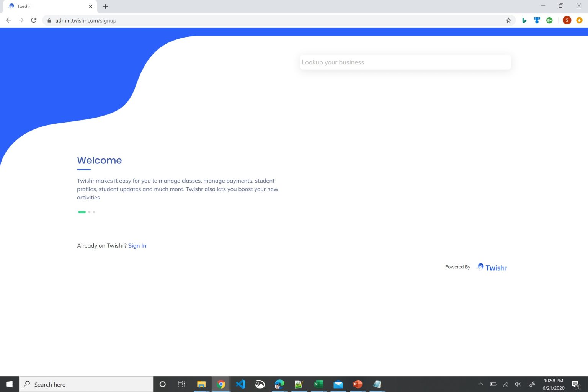Close the Twishr tab

pyautogui.click(x=91, y=7)
